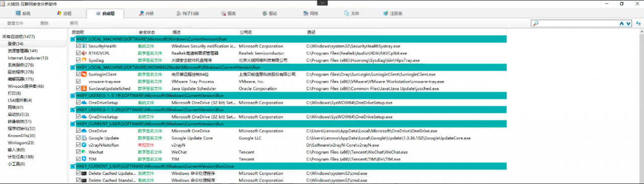Click the Delete Cached Standalone cmd icon
Image resolution: width=644 pixels, height=184 pixels.
click(x=84, y=180)
